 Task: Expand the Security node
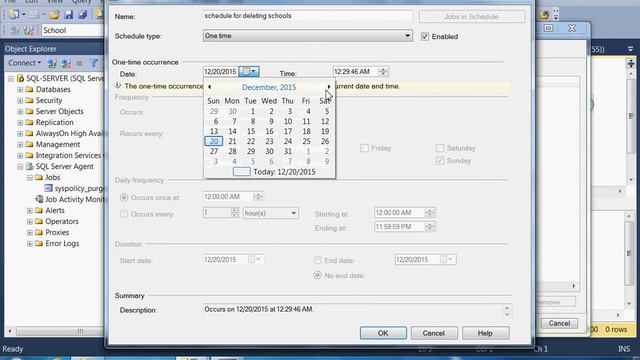pyautogui.click(x=20, y=100)
